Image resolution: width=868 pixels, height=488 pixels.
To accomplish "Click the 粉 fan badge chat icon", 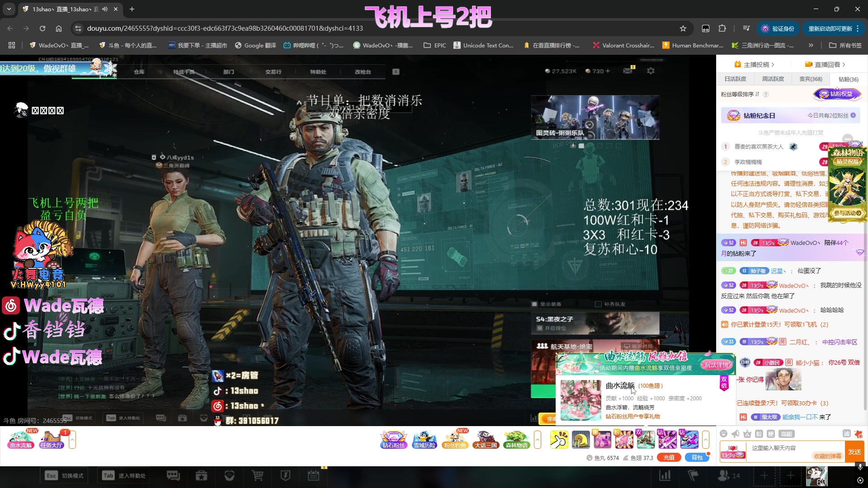I will 759,434.
